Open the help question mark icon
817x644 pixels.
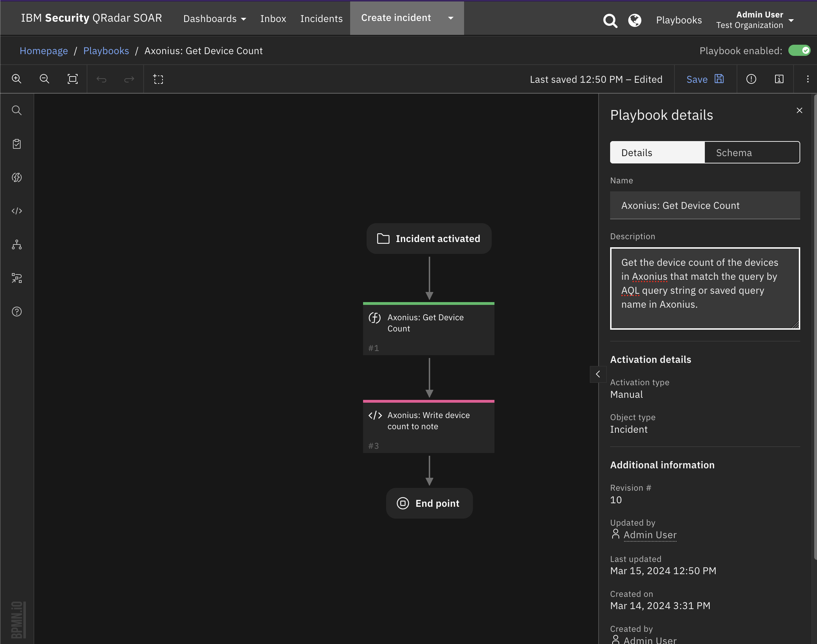(x=16, y=312)
